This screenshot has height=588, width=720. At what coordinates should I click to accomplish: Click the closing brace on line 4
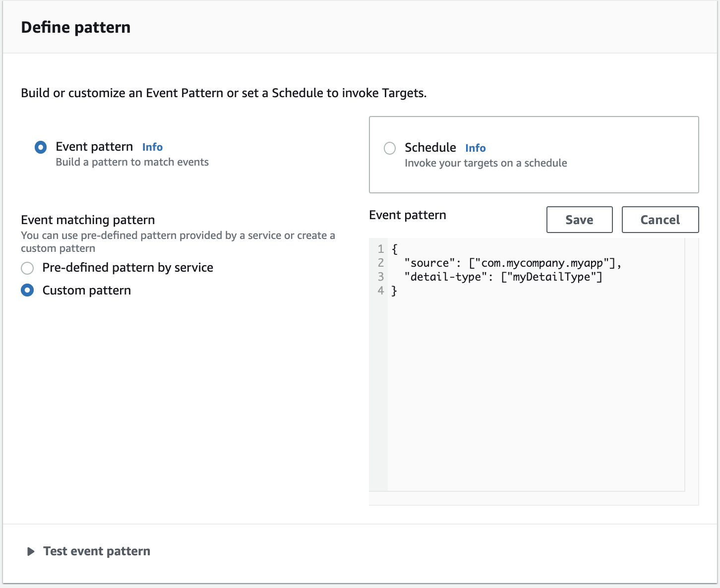(394, 291)
